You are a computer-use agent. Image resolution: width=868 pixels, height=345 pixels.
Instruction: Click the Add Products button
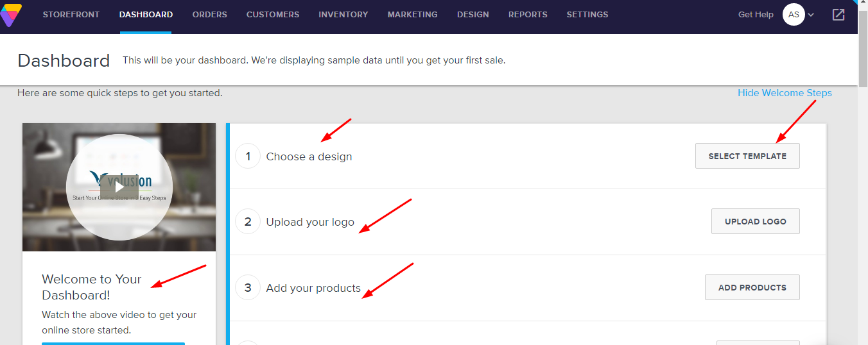point(752,287)
